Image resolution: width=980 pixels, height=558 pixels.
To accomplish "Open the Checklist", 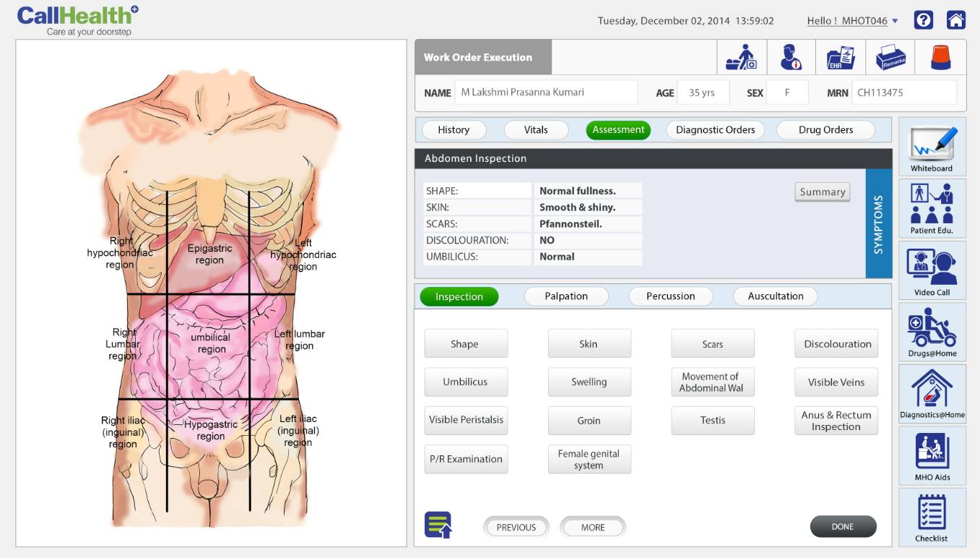I will (932, 517).
